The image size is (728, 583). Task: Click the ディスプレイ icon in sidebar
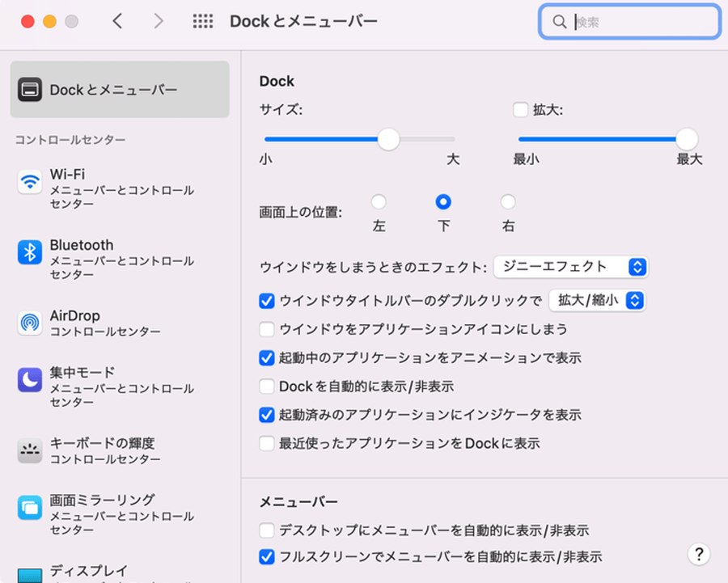tap(30, 575)
